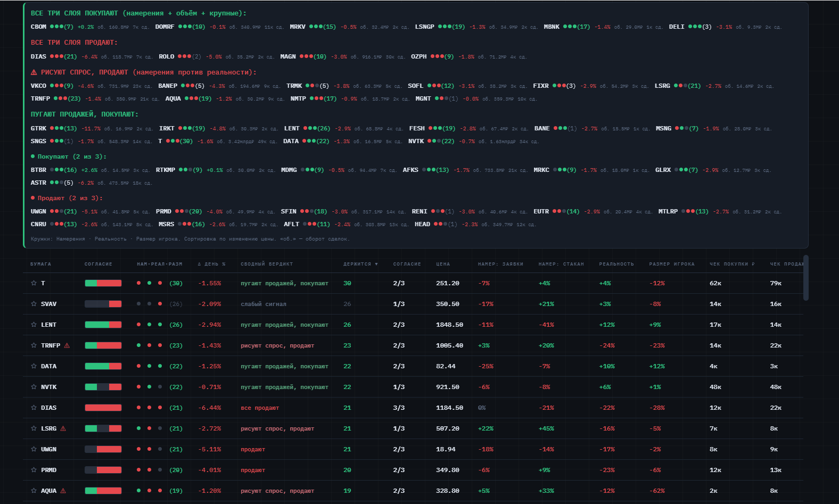The height and width of the screenshot is (504, 839).
Task: Open the IRKT ticker
Action: (x=167, y=128)
